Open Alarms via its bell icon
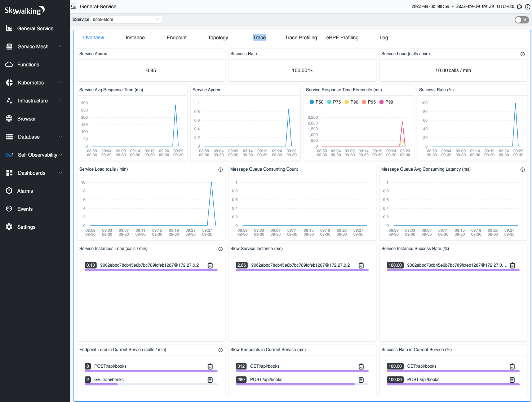Image resolution: width=532 pixels, height=402 pixels. tap(9, 191)
